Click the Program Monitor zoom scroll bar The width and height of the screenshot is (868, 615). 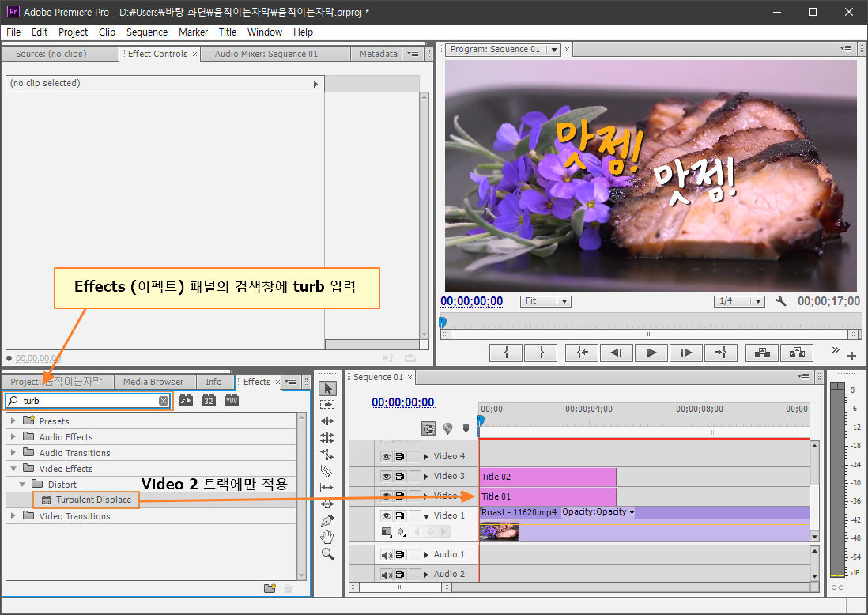click(x=649, y=334)
